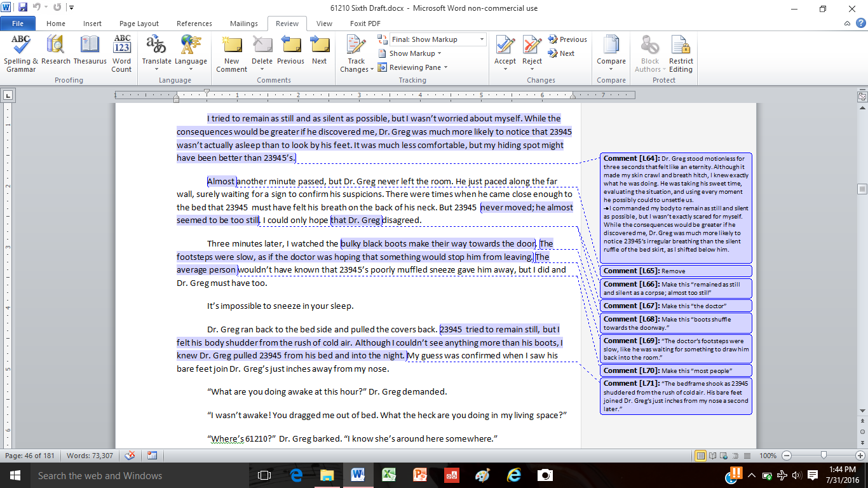The width and height of the screenshot is (868, 488).
Task: Open the Foxit PDF tab
Action: pyautogui.click(x=365, y=24)
